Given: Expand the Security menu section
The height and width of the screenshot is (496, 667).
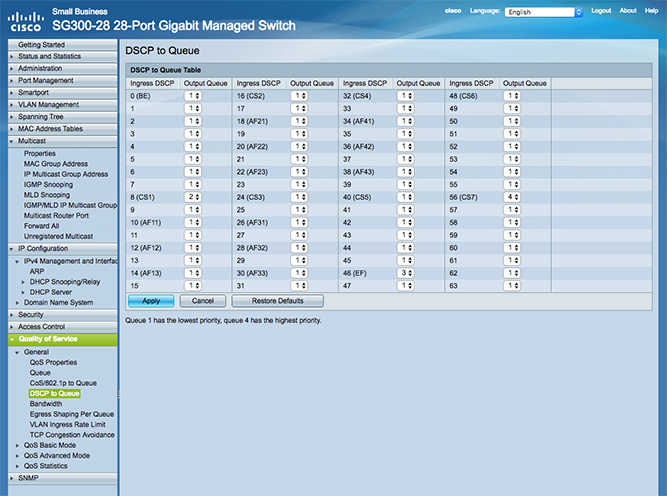Looking at the screenshot, I should click(x=31, y=314).
